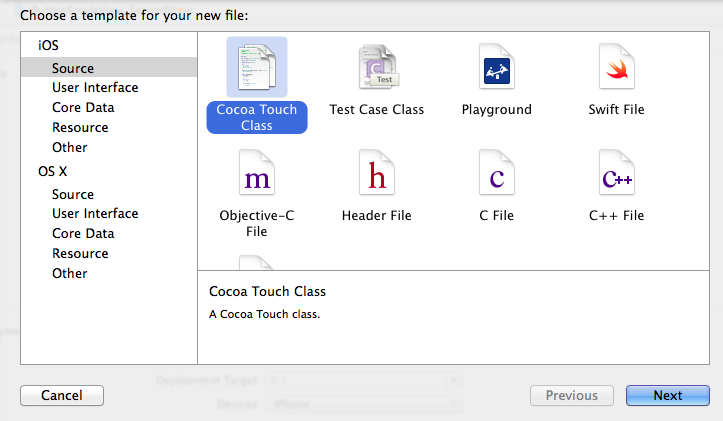Select Source under OS X
The height and width of the screenshot is (421, 723).
click(73, 194)
